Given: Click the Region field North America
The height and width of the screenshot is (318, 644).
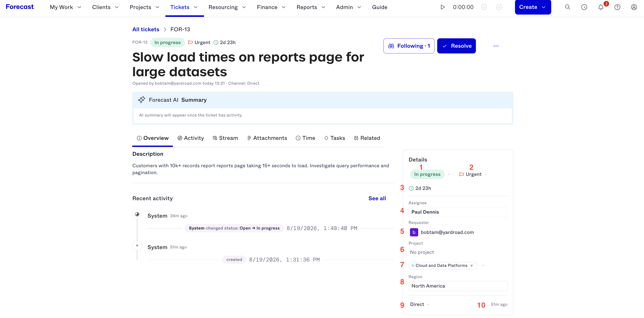Looking at the screenshot, I should (x=458, y=286).
